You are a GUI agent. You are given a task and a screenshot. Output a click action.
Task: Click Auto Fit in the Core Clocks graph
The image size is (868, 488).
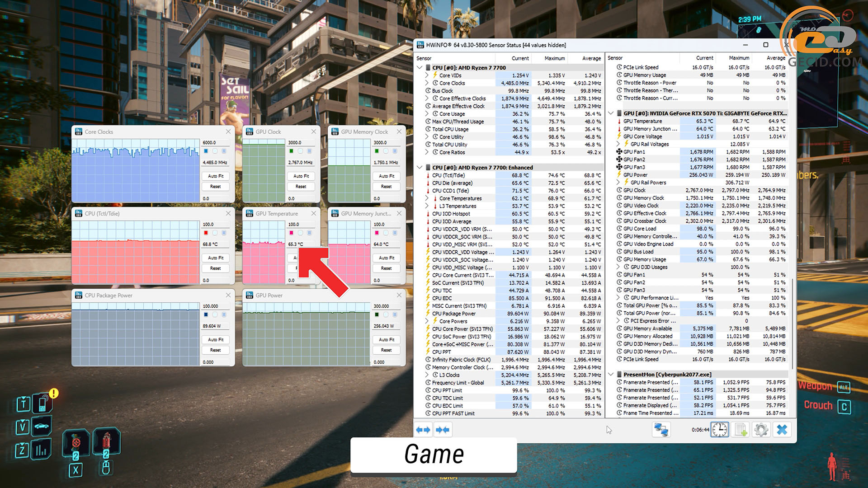216,176
